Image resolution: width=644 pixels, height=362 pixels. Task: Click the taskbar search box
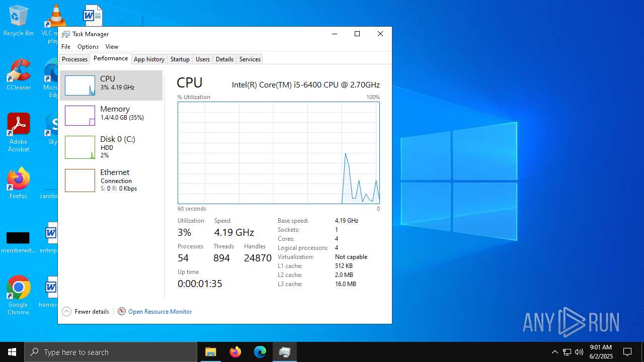click(111, 352)
